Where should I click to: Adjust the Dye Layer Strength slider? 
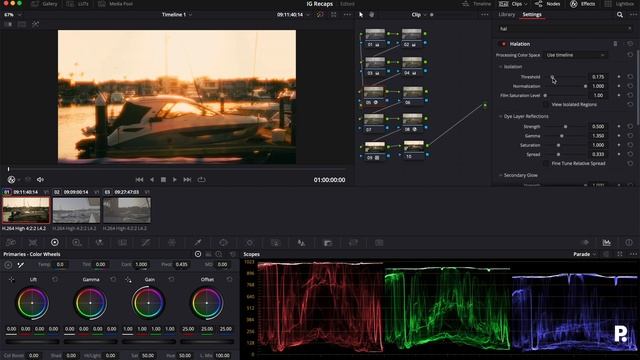565,127
